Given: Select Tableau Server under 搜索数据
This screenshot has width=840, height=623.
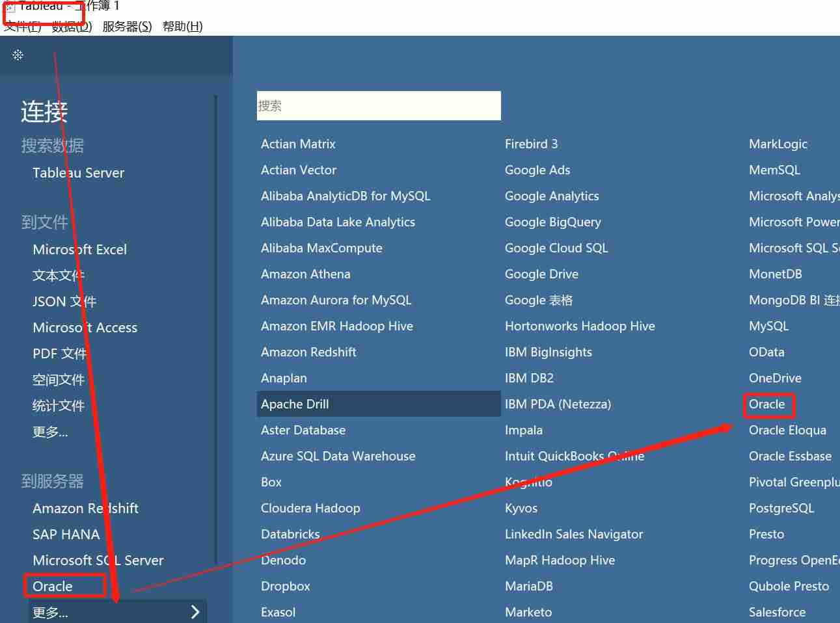Looking at the screenshot, I should click(x=78, y=173).
